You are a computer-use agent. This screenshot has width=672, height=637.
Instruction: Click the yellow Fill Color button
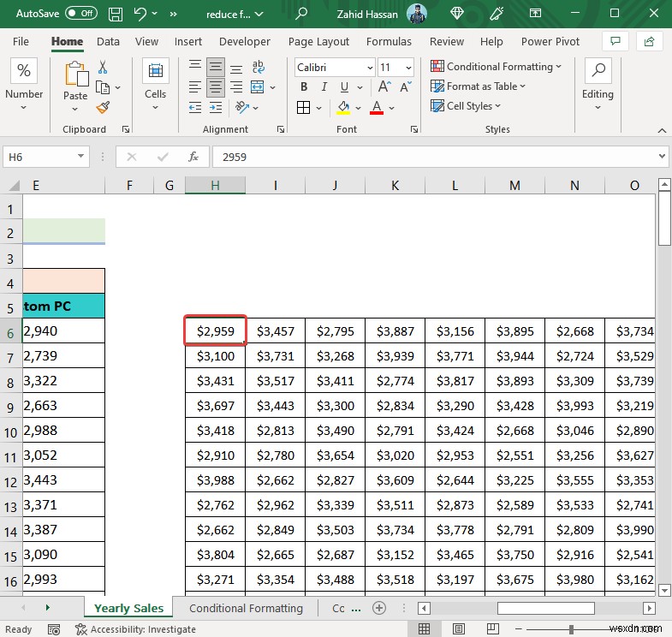(x=343, y=107)
